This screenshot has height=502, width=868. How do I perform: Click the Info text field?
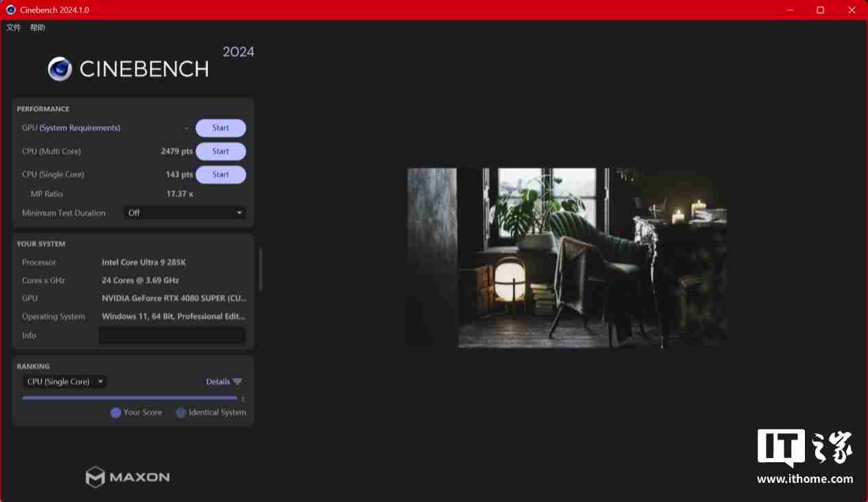172,335
